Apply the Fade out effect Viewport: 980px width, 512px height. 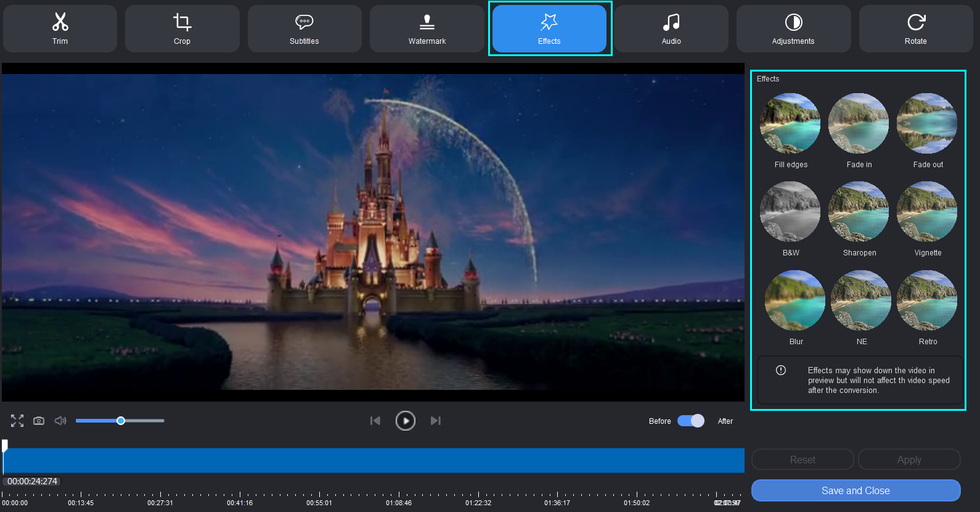tap(927, 123)
